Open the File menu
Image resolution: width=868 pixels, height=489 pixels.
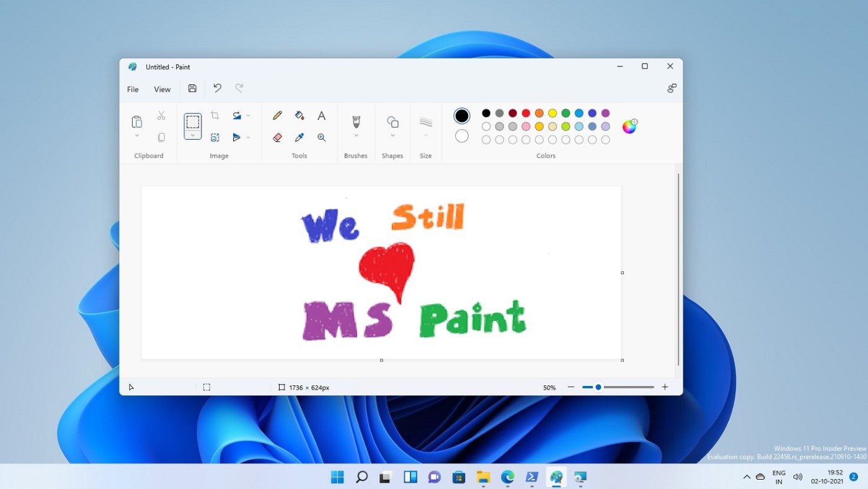click(132, 89)
